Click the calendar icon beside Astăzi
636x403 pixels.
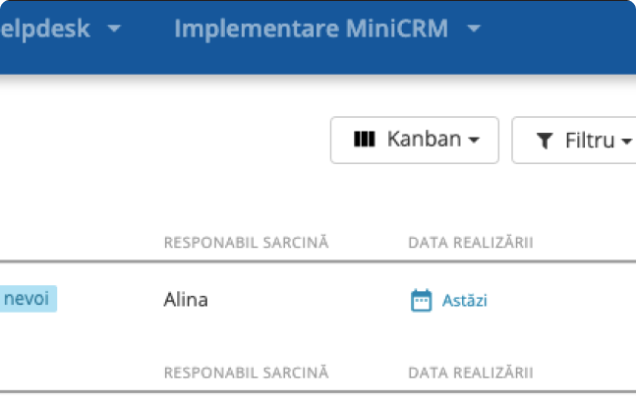[421, 300]
